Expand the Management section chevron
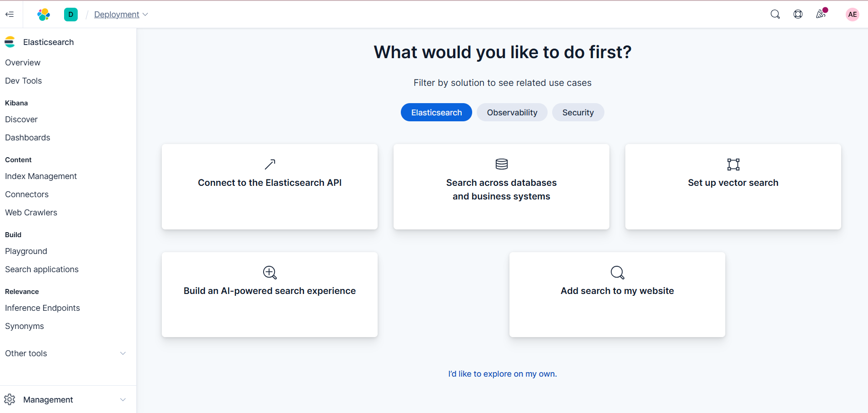 [x=123, y=400]
